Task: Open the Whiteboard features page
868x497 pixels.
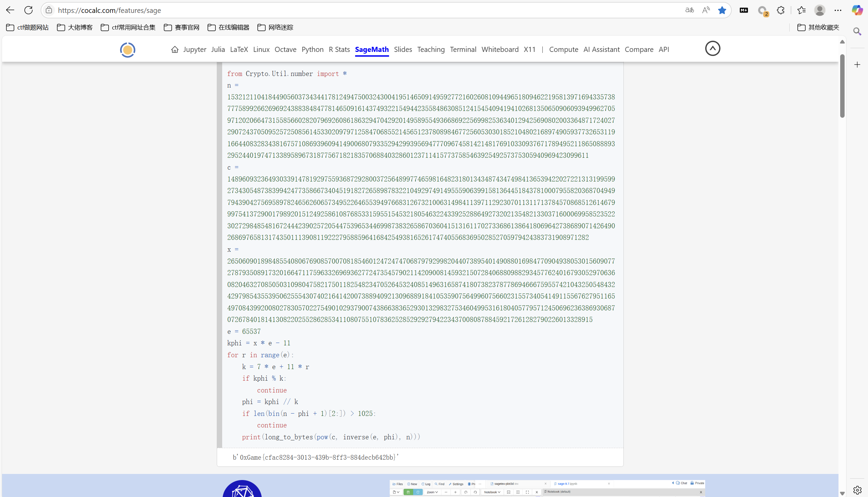Action: tap(500, 50)
